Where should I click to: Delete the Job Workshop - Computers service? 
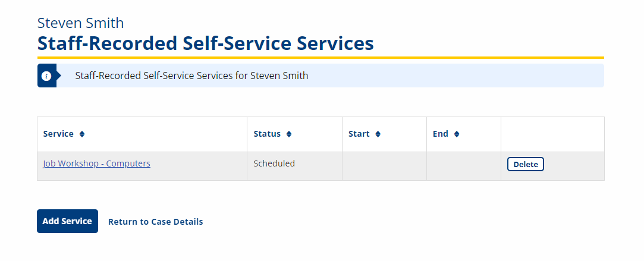click(525, 164)
